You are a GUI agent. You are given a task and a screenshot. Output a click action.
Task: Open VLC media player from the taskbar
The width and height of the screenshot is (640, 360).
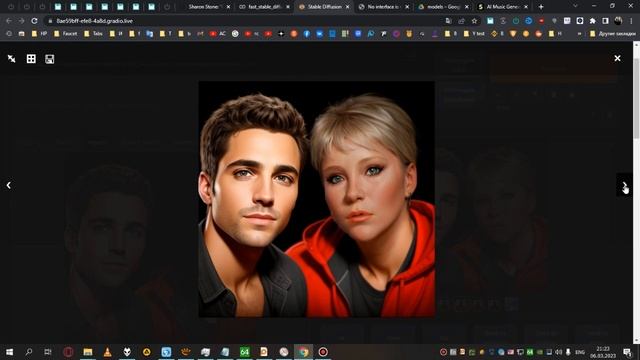[107, 352]
